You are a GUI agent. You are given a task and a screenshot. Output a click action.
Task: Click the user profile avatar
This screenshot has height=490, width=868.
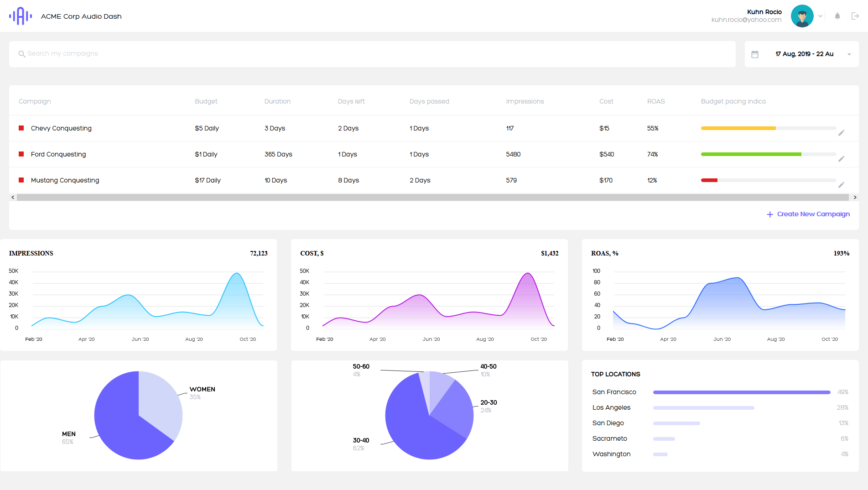pos(802,16)
